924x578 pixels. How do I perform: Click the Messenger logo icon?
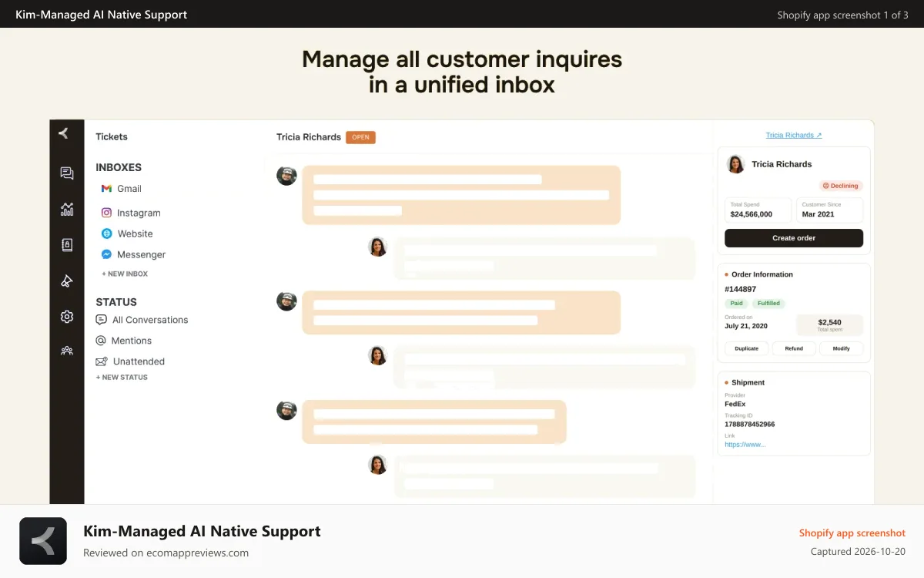(x=106, y=254)
